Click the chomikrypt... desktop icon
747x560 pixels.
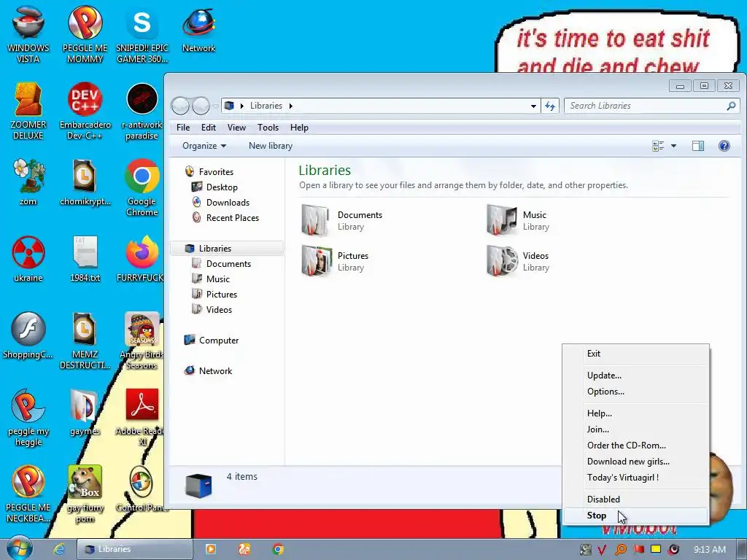(x=85, y=182)
